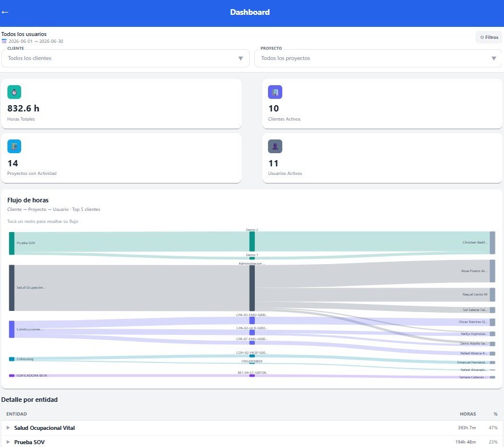
Task: Highlight the Nellys Espinoza user node
Action: (x=493, y=334)
